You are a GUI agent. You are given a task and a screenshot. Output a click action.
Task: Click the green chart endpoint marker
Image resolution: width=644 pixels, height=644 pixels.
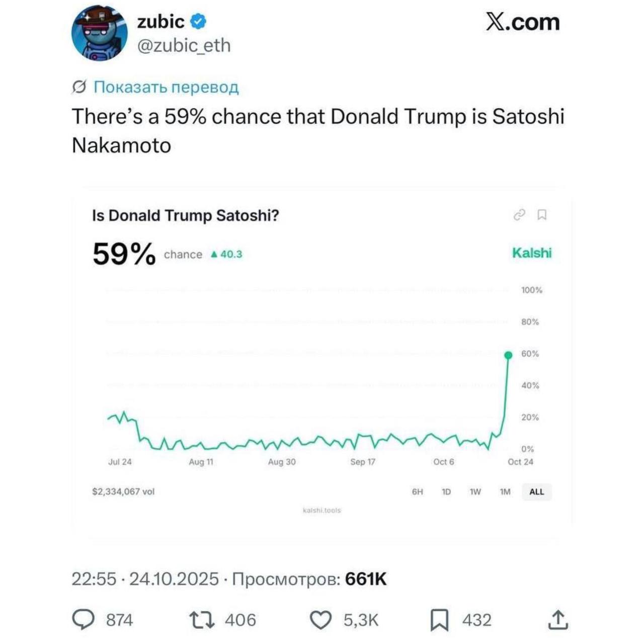508,355
